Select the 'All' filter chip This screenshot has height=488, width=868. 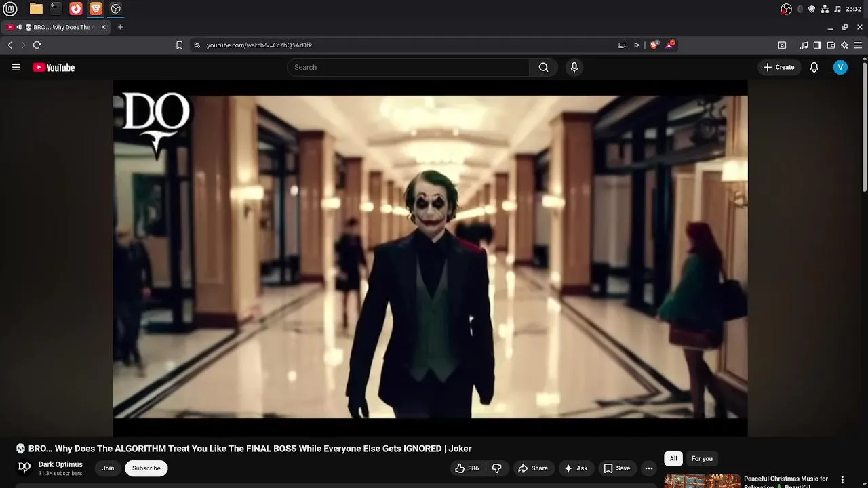click(673, 458)
